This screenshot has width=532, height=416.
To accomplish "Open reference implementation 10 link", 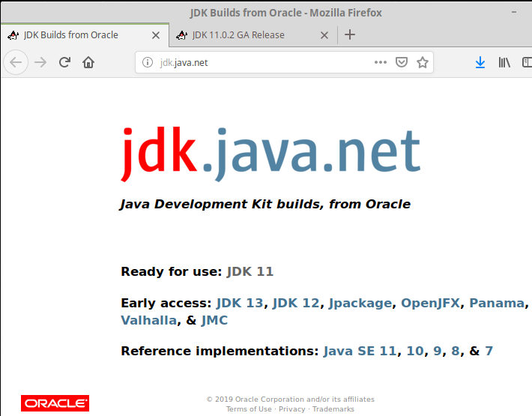I will tap(415, 351).
